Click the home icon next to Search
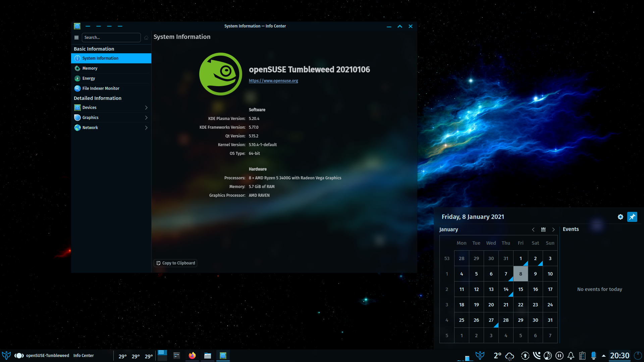 click(146, 38)
